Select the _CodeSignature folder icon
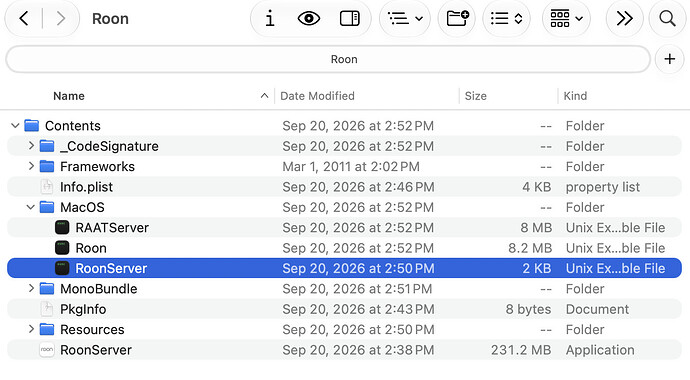 (47, 146)
